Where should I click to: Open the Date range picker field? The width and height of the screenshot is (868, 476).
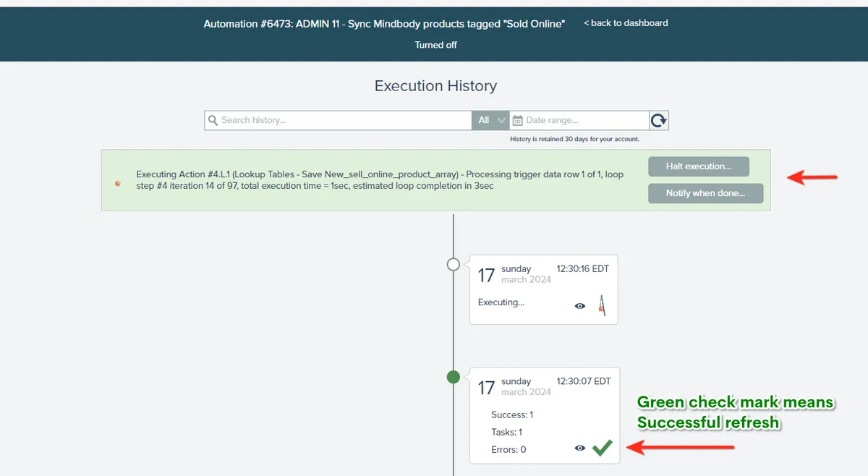click(579, 120)
